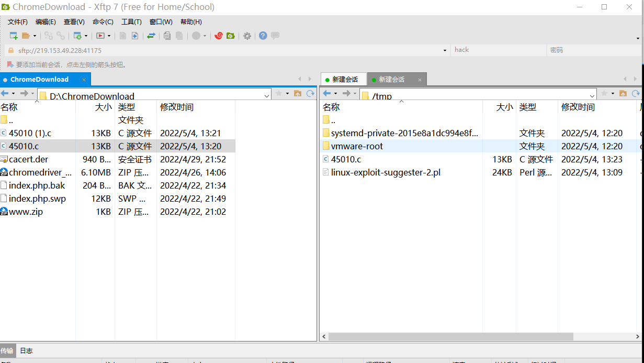Open the 工具(T) menu
The image size is (644, 363).
pyautogui.click(x=131, y=22)
